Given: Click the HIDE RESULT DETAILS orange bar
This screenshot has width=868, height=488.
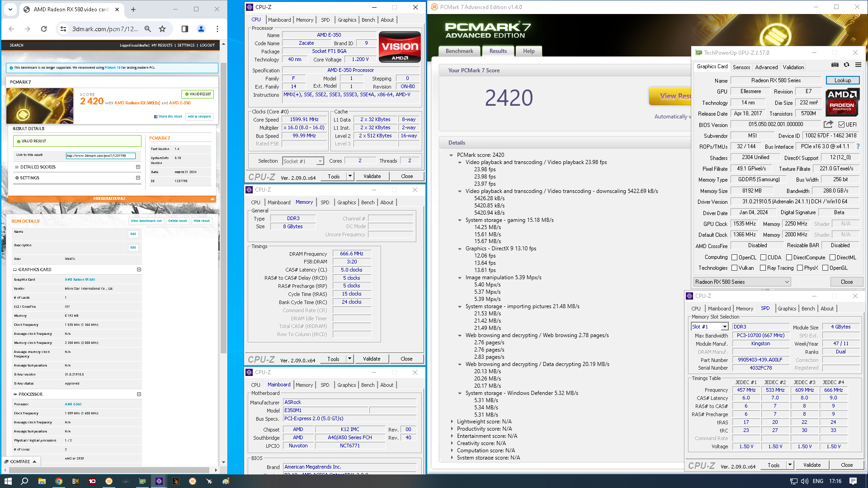Looking at the screenshot, I should tap(112, 199).
